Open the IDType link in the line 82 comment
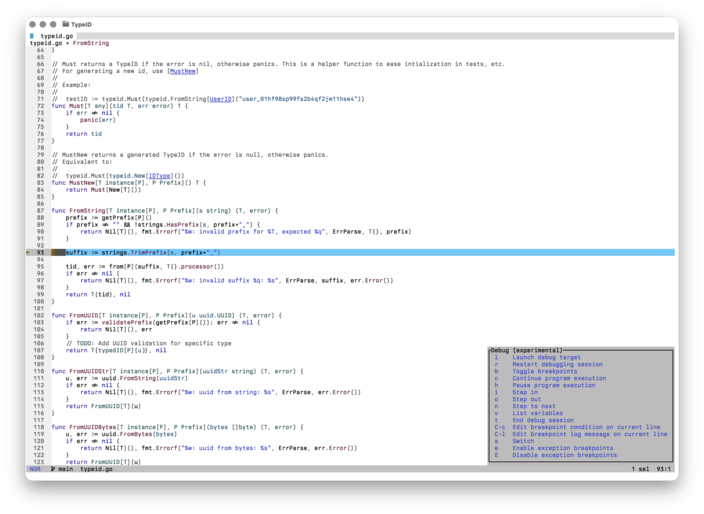The image size is (704, 514). [159, 176]
